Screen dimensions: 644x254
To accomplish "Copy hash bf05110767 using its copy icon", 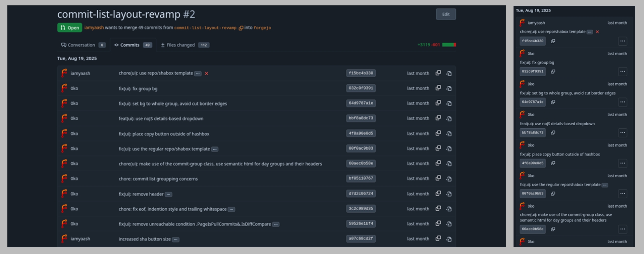I will pyautogui.click(x=438, y=178).
